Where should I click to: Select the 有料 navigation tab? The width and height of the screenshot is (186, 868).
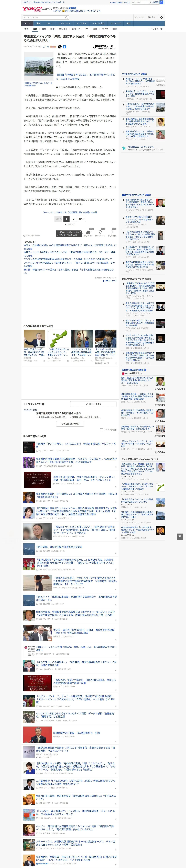coord(128,23)
